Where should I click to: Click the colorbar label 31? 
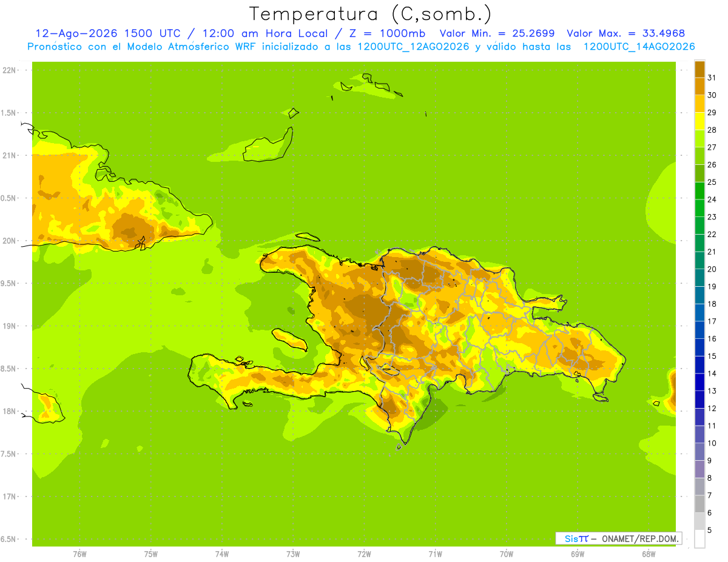coord(712,78)
